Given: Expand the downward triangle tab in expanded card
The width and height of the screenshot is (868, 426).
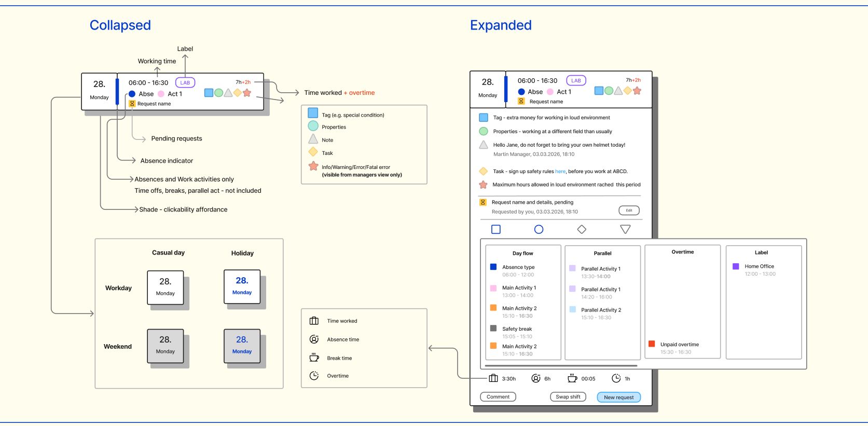Looking at the screenshot, I should tap(625, 229).
